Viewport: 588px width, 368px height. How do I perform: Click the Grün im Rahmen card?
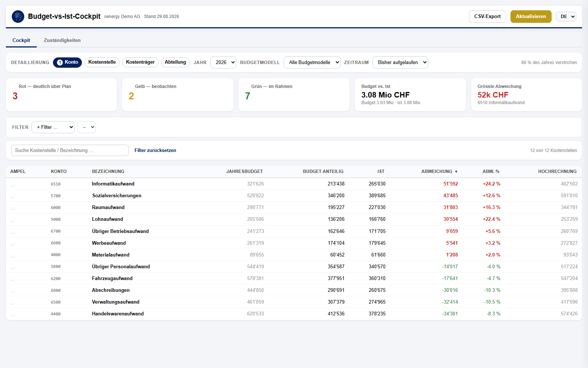coord(294,95)
